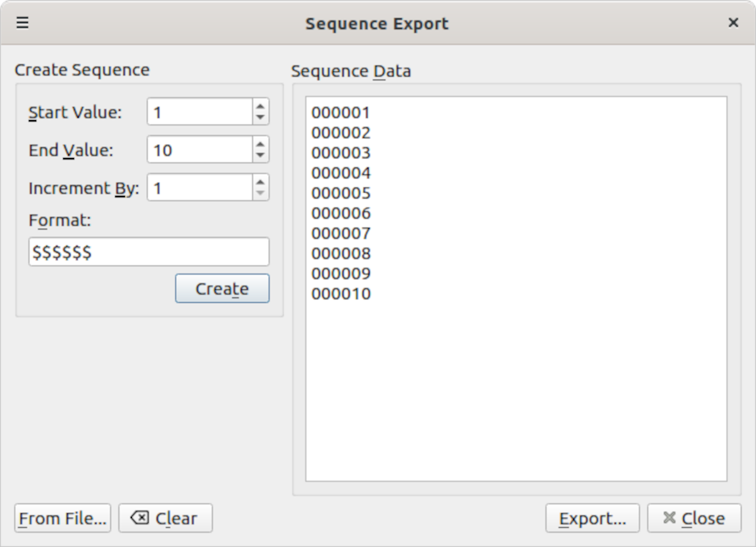Click the Start Value input field
The width and height of the screenshot is (756, 547).
tap(199, 112)
